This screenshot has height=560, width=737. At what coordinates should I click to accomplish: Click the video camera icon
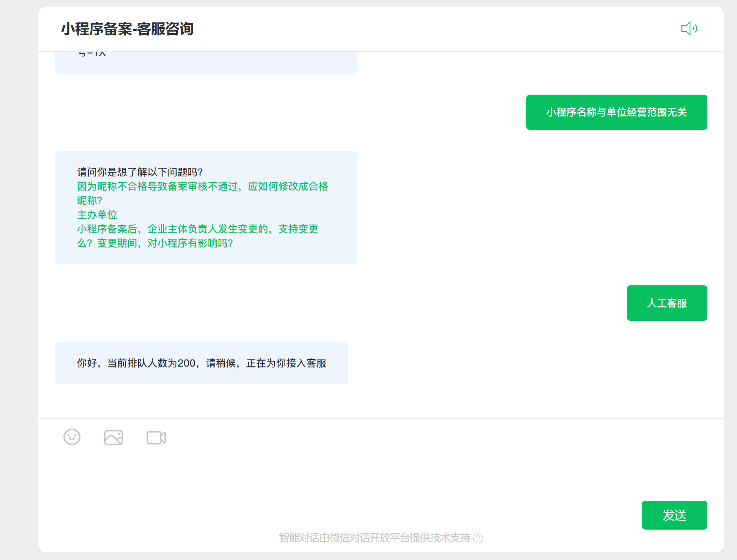tap(156, 437)
